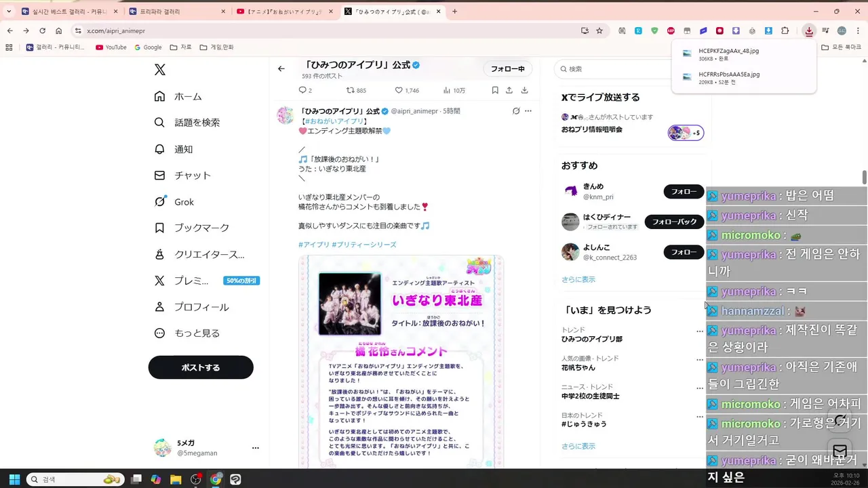Open Chrome media control icon

(825, 30)
